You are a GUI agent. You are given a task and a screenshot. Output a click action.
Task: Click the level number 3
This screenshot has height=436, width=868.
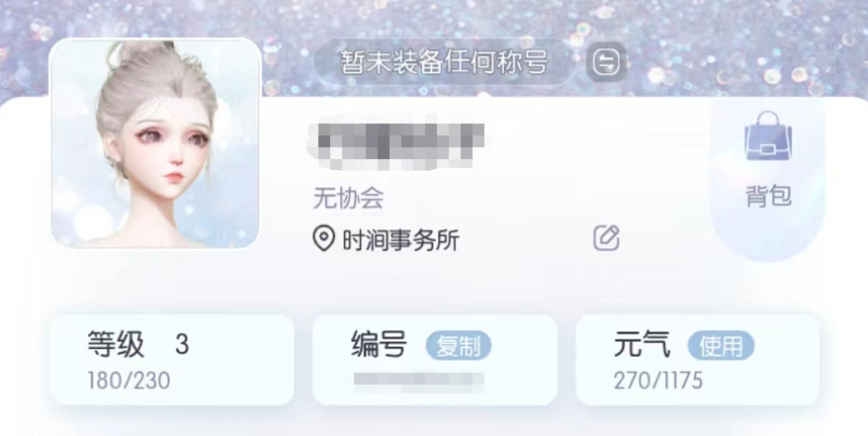pos(182,345)
